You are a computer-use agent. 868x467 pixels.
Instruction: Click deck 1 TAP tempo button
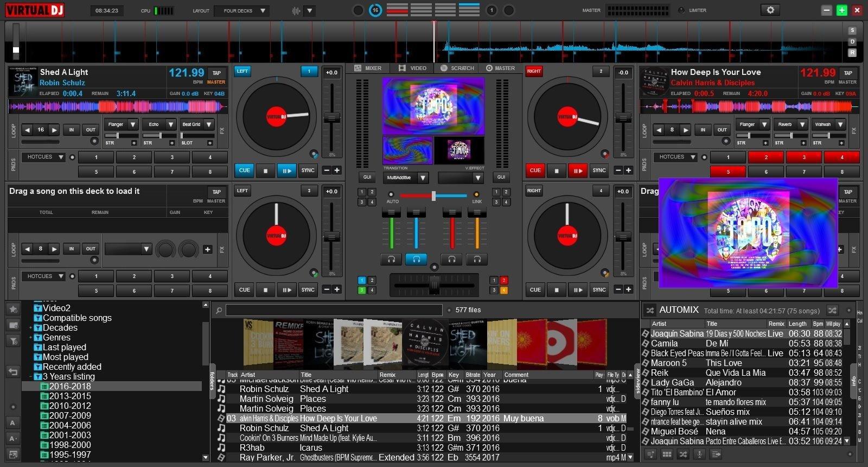(x=216, y=73)
